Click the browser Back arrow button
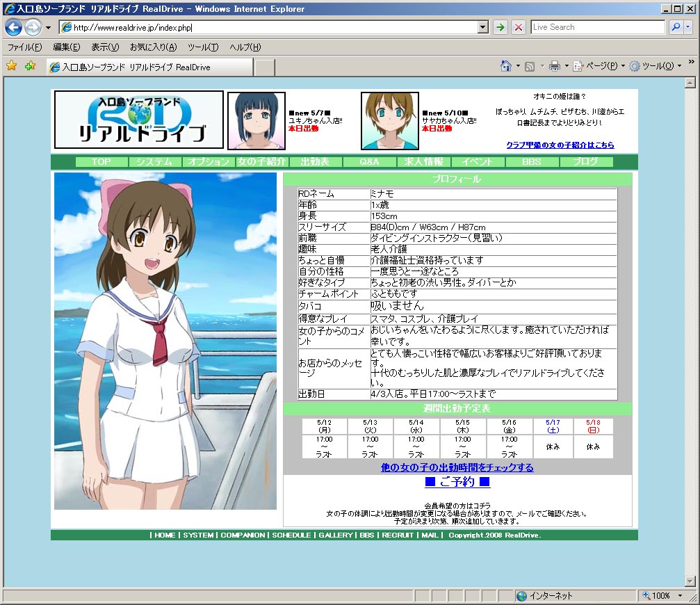The height and width of the screenshot is (605, 700). click(x=13, y=27)
